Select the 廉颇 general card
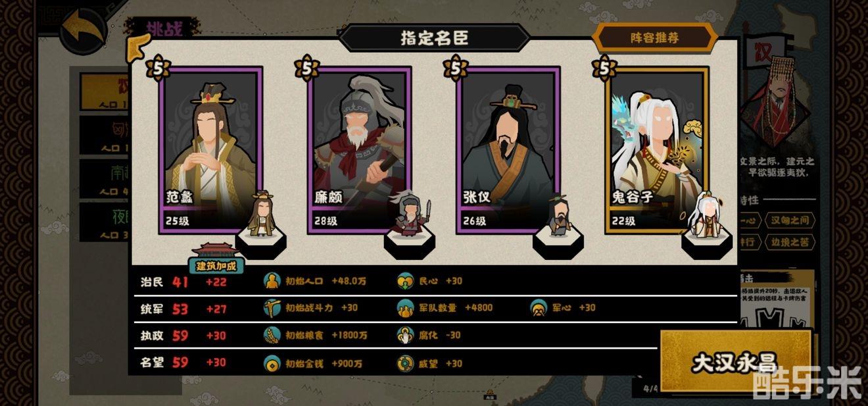Screen dimensions: 868x406 pos(359,150)
